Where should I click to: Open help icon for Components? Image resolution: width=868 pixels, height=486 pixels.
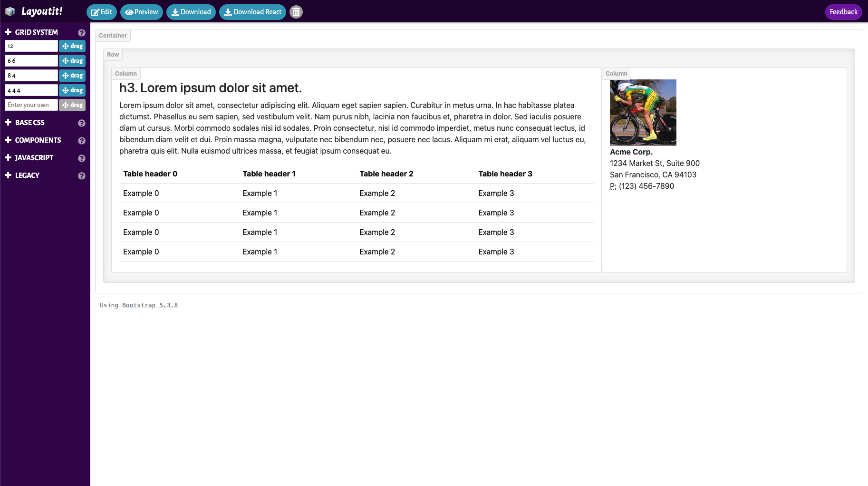[x=82, y=141]
